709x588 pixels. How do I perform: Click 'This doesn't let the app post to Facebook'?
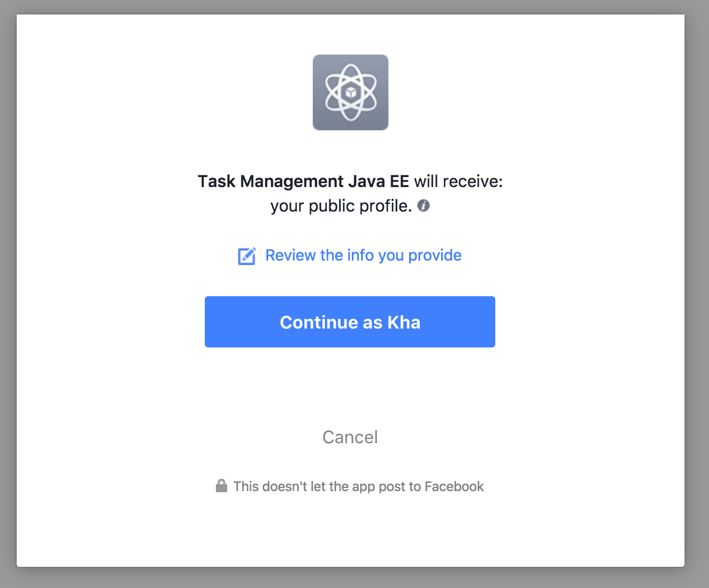(x=358, y=487)
